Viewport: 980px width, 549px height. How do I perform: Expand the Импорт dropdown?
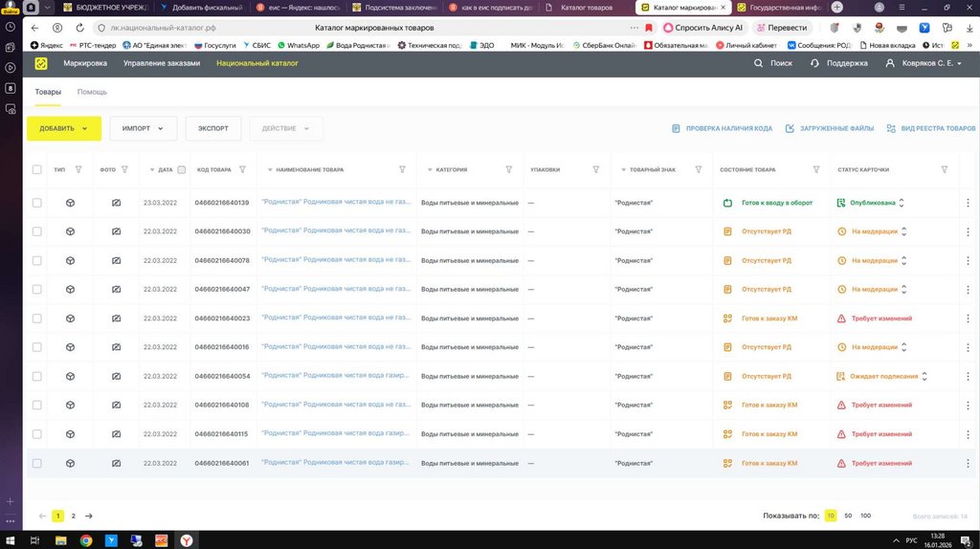click(144, 129)
